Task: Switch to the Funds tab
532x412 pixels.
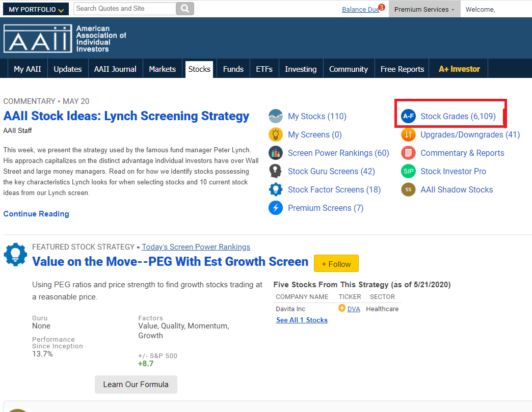Action: pyautogui.click(x=233, y=69)
